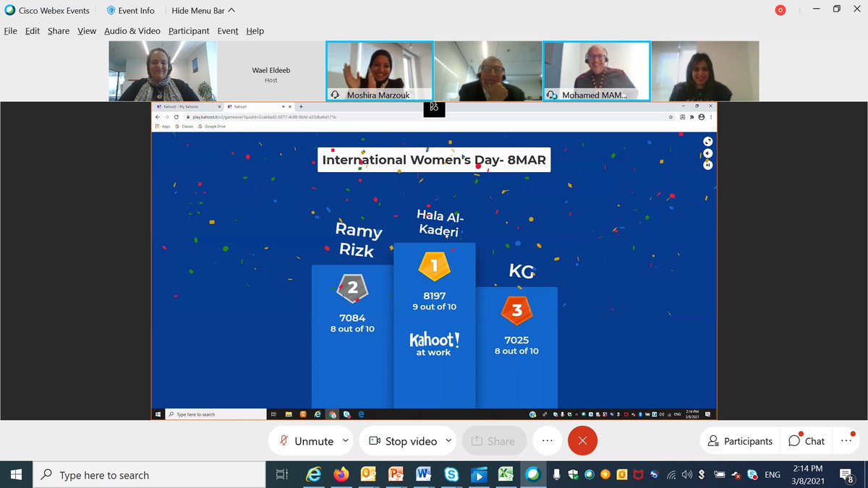Click bronze number 3 medal

coord(516,311)
